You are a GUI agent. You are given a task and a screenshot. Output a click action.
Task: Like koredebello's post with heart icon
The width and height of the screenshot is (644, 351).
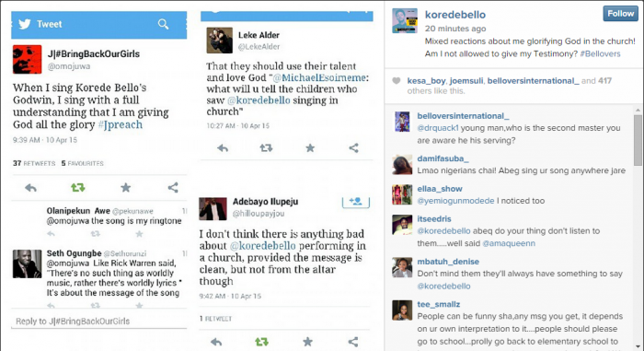tap(397, 81)
